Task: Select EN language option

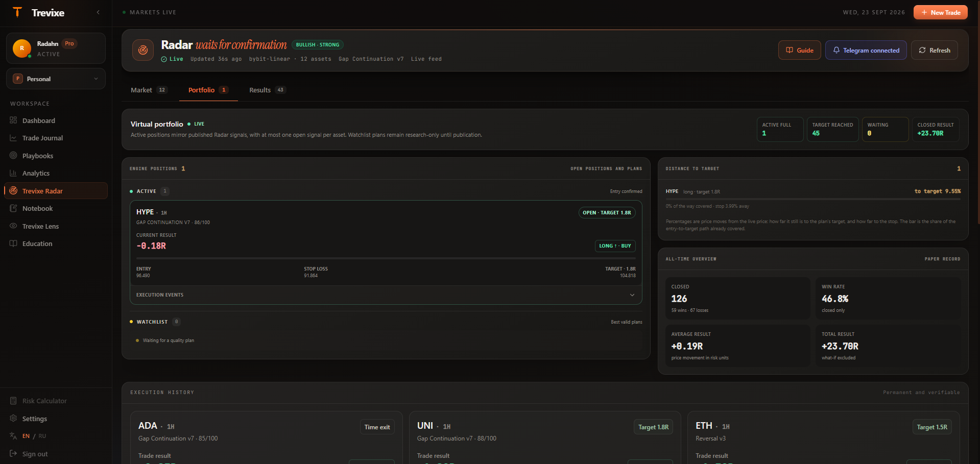Action: (x=26, y=436)
